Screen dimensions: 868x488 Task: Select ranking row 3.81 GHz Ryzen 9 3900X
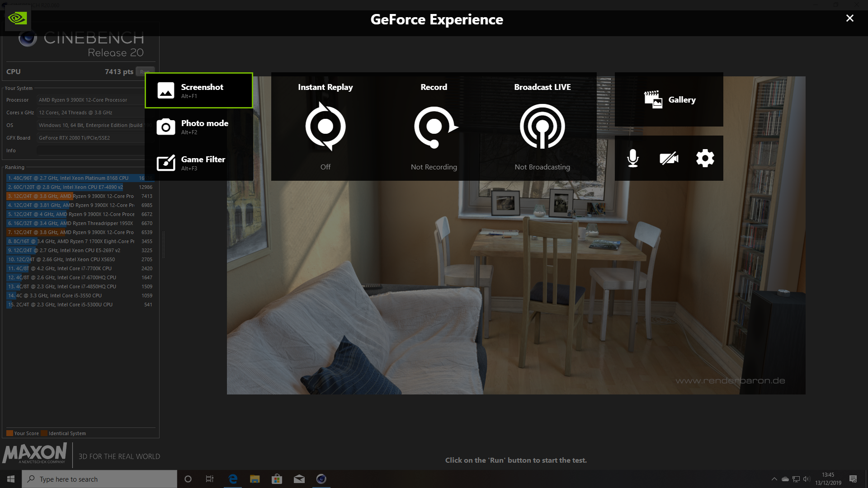80,205
